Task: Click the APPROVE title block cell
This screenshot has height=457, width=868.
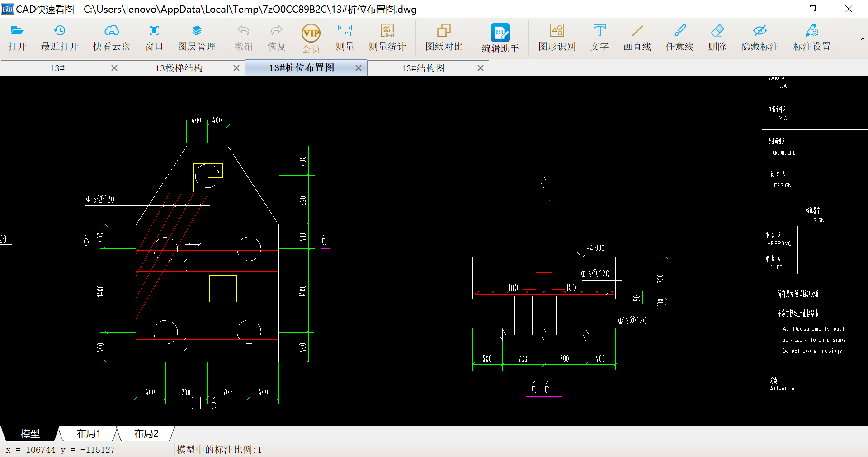Action: pyautogui.click(x=779, y=239)
